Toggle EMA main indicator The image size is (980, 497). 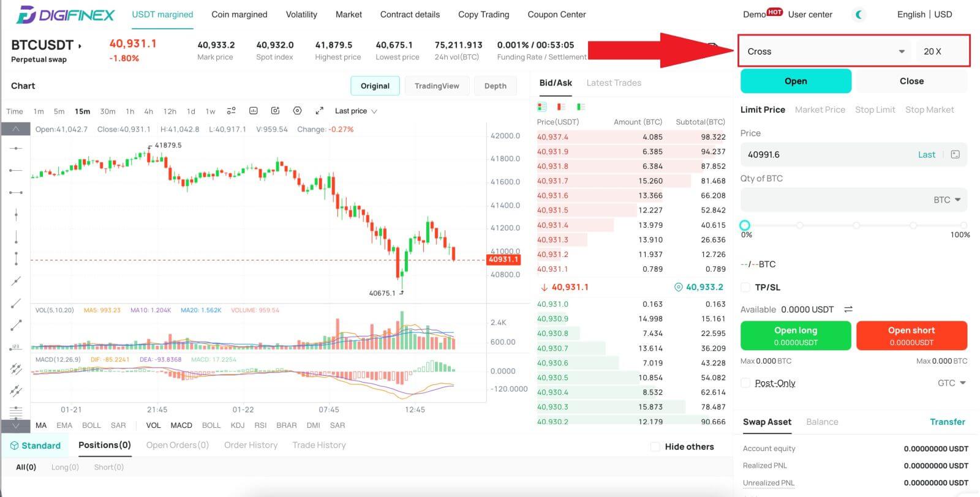[64, 425]
